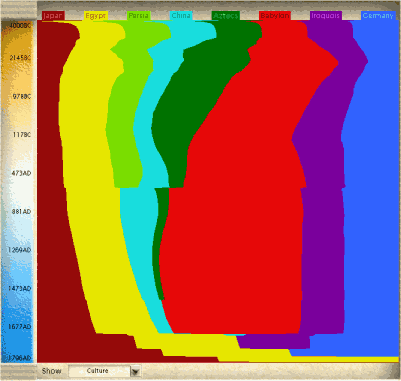Click the 1796AD timeline marker

19,358
